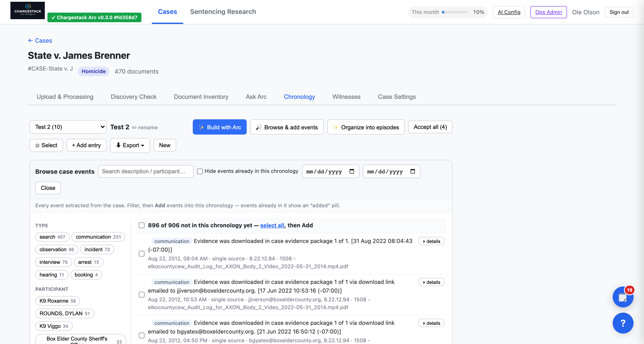
Task: Click Accept all (4)
Action: [430, 127]
